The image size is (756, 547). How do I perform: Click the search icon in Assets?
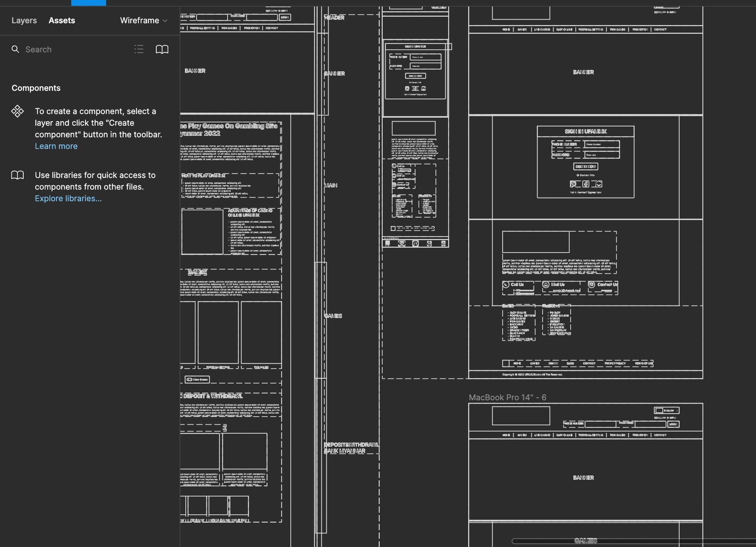pos(15,49)
